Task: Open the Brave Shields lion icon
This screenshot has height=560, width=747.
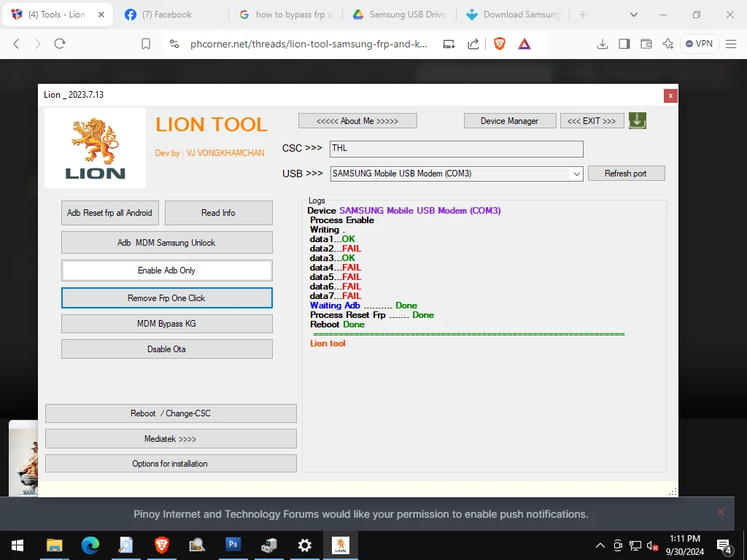Action: point(499,44)
